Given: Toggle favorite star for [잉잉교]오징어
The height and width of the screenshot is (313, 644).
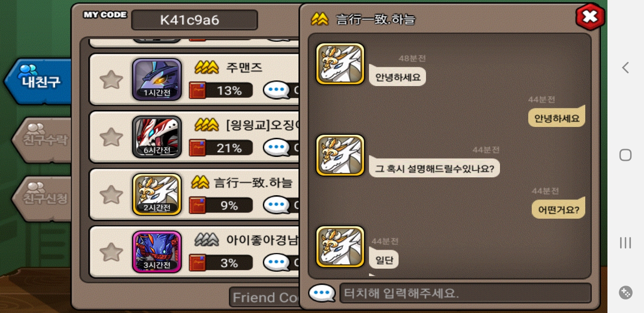Looking at the screenshot, I should pos(111,137).
